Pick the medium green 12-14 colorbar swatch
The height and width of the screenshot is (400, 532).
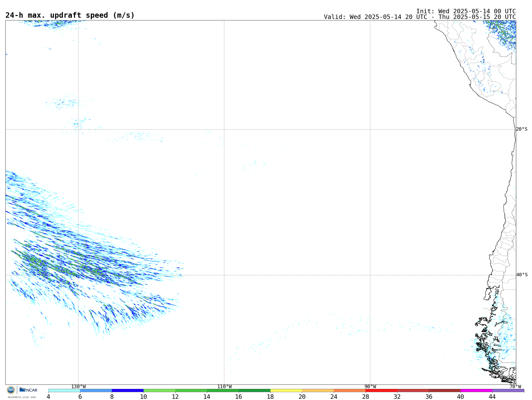(191, 391)
